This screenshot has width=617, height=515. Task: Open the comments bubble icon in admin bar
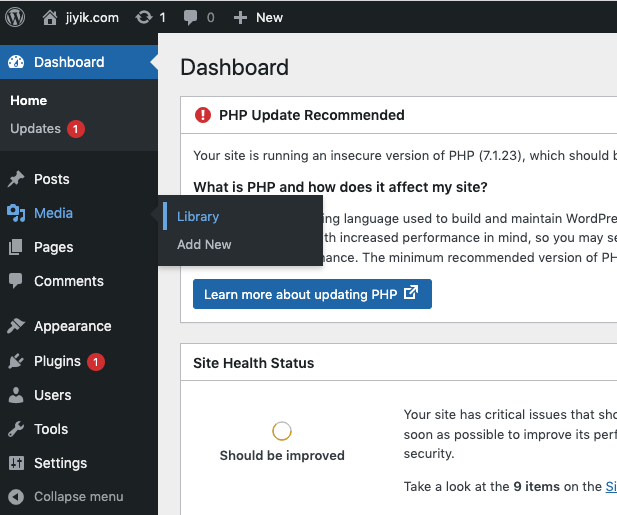[190, 18]
